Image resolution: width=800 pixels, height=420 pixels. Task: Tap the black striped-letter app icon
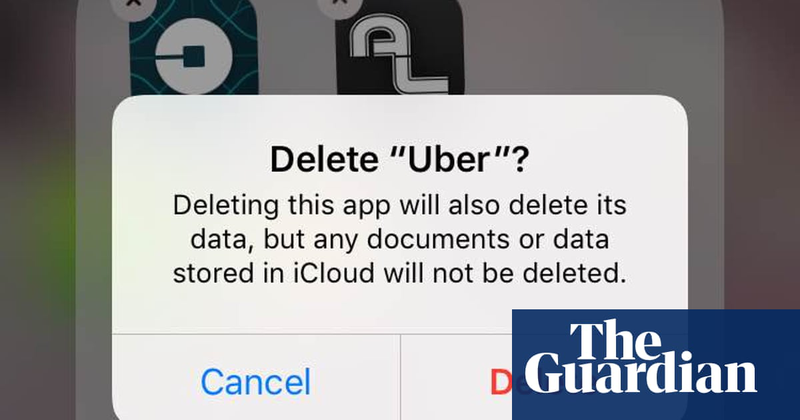pyautogui.click(x=400, y=48)
